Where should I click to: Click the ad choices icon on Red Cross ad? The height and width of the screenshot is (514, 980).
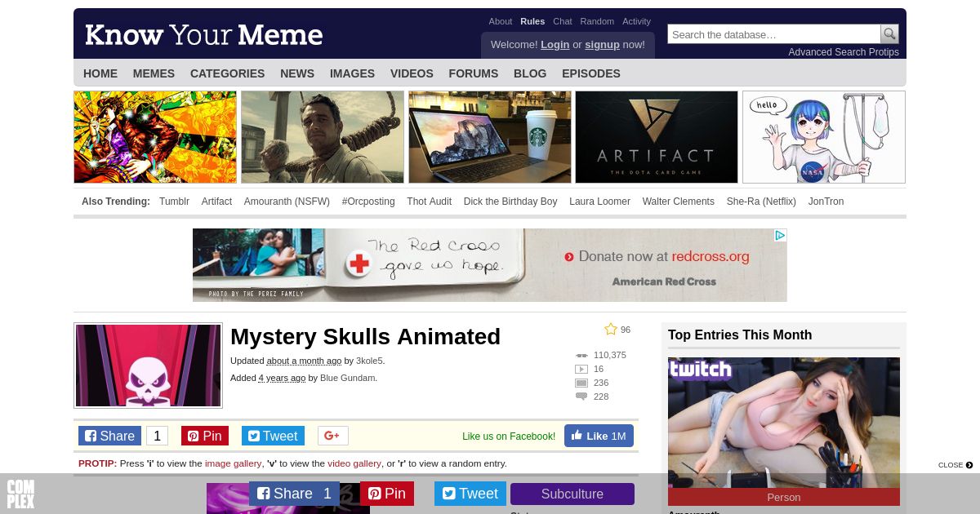click(x=780, y=235)
